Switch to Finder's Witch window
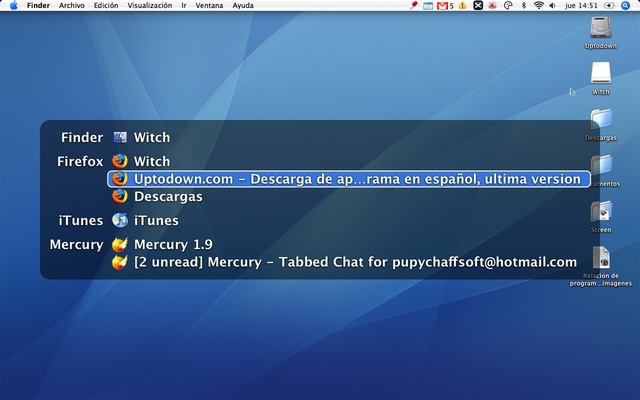640x400 pixels. (x=152, y=138)
